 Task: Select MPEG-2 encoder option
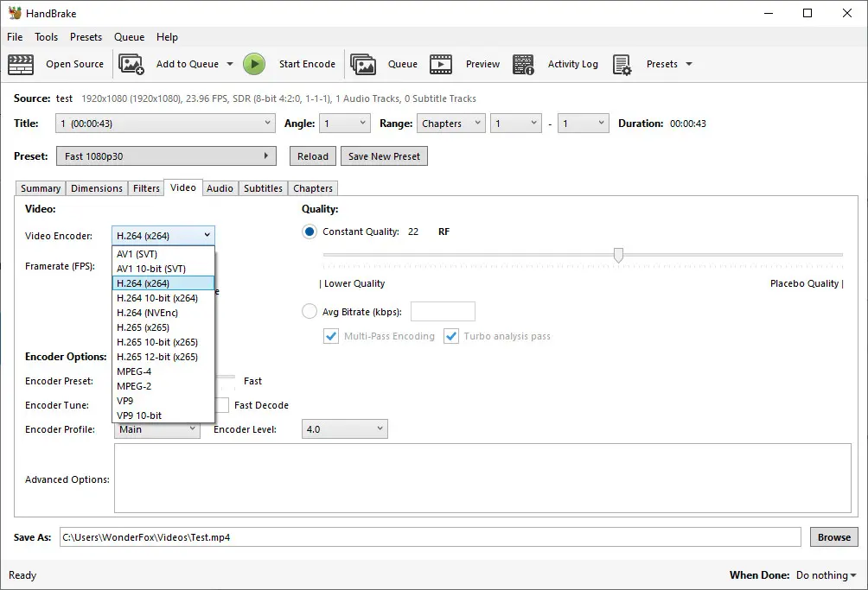click(x=163, y=386)
